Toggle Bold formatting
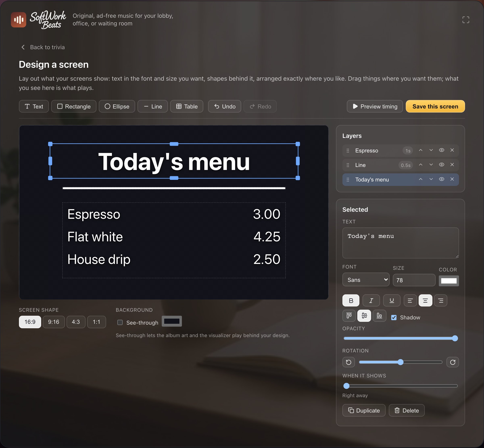The height and width of the screenshot is (448, 484). 351,301
